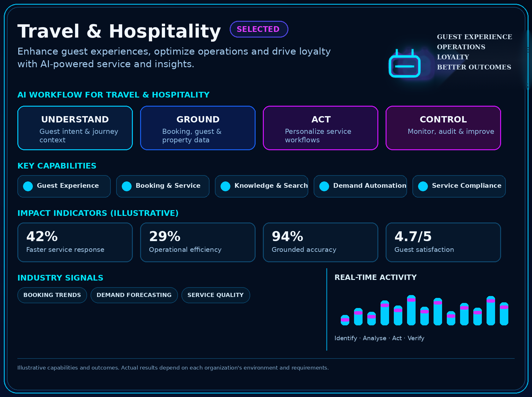Open the GROUND workflow card

tap(198, 128)
